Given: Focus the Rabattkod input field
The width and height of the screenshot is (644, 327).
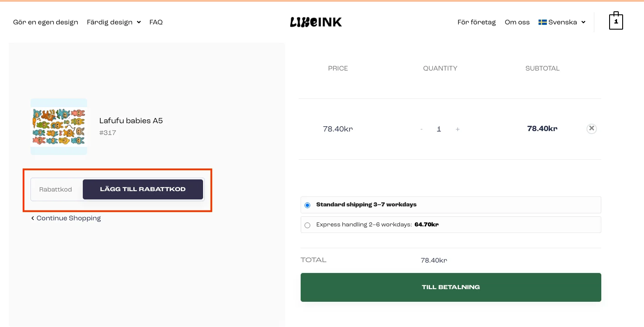Looking at the screenshot, I should tap(56, 189).
